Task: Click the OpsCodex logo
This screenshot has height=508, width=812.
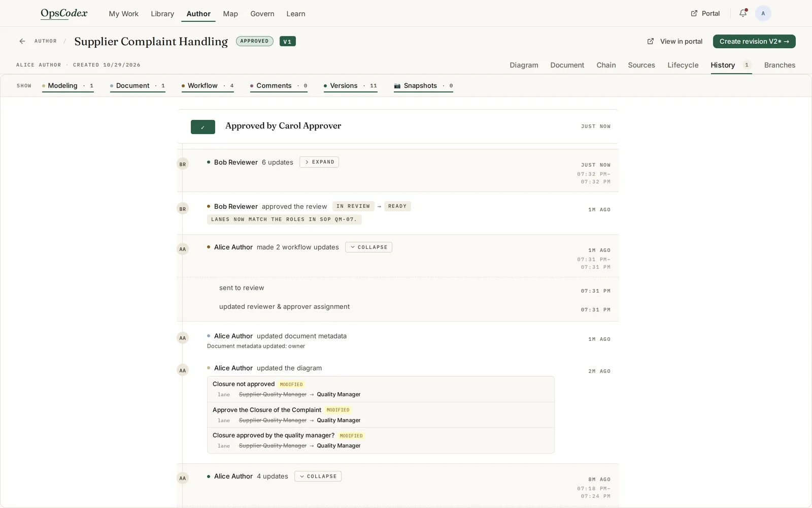Action: click(x=64, y=13)
